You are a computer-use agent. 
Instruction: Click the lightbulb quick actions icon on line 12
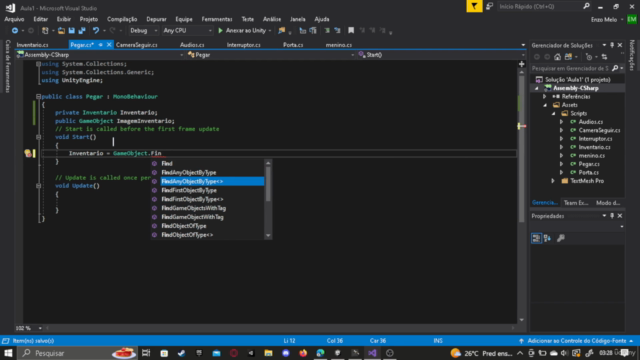pyautogui.click(x=28, y=153)
